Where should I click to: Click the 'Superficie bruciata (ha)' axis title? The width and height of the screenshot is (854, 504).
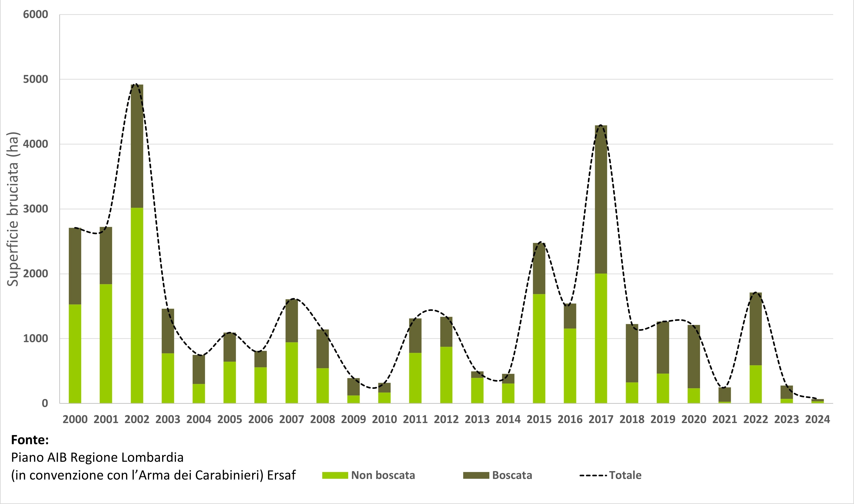point(13,209)
